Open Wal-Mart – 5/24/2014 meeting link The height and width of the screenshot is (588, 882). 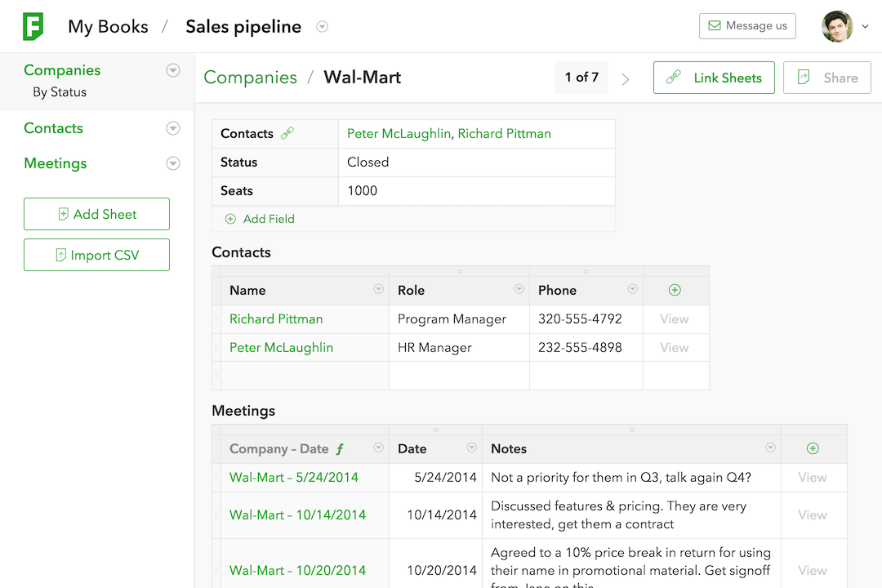click(294, 478)
